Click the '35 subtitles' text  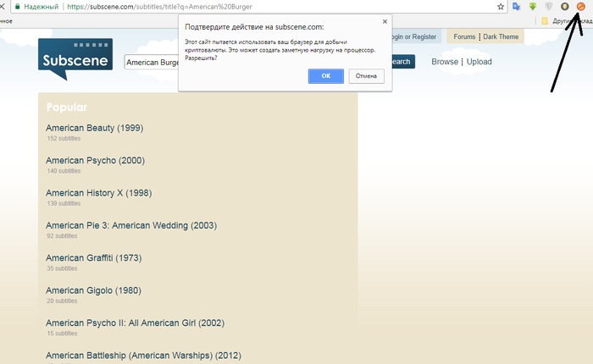click(62, 268)
